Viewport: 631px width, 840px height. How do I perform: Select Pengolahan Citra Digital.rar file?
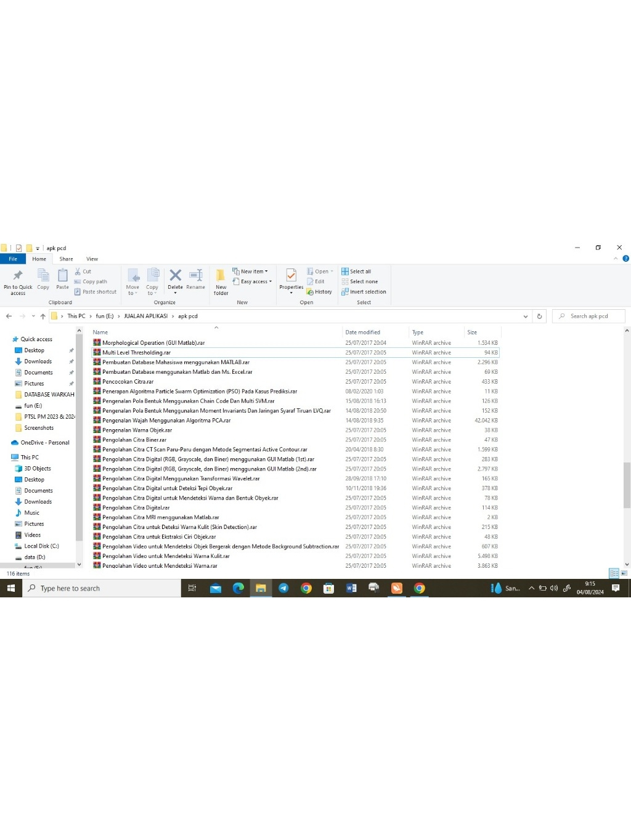(295, 507)
